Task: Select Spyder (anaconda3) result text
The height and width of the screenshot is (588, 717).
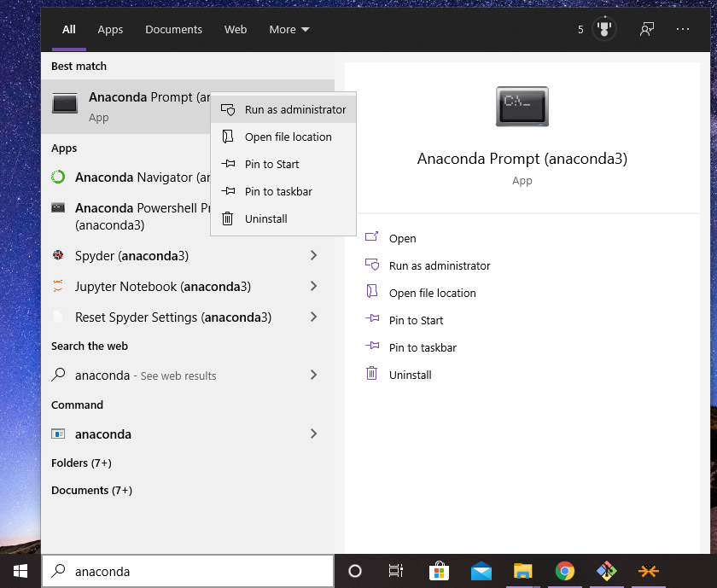Action: [x=131, y=255]
